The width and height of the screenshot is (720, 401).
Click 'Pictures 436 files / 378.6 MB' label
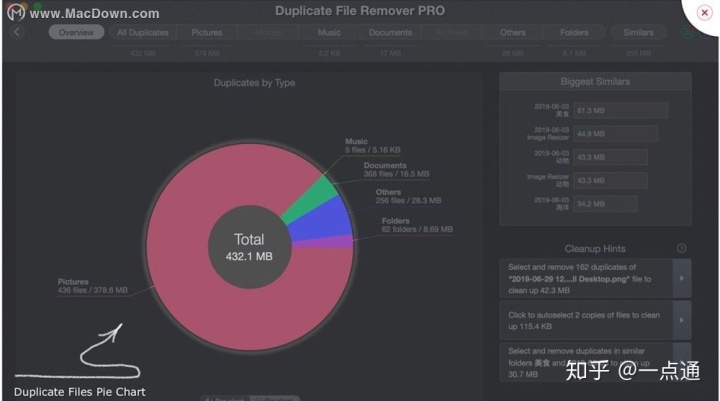point(92,286)
